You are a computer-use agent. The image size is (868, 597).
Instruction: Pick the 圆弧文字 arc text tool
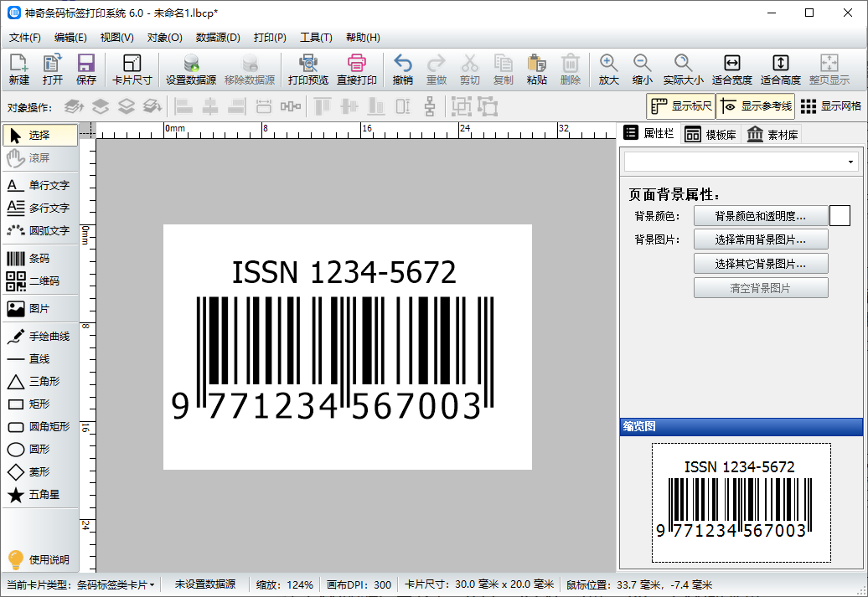click(40, 230)
